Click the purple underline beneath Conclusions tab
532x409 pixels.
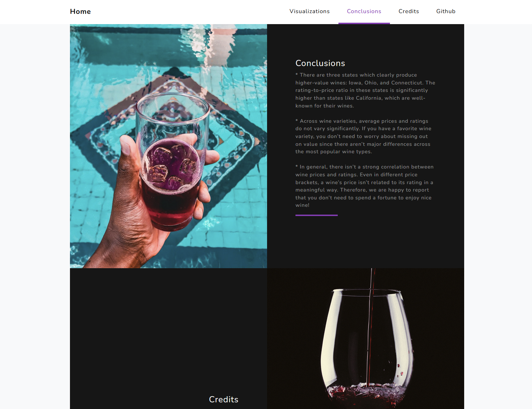point(364,23)
